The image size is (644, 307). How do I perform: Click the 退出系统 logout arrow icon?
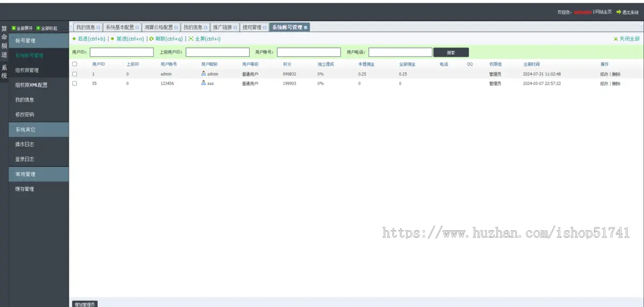pyautogui.click(x=618, y=12)
